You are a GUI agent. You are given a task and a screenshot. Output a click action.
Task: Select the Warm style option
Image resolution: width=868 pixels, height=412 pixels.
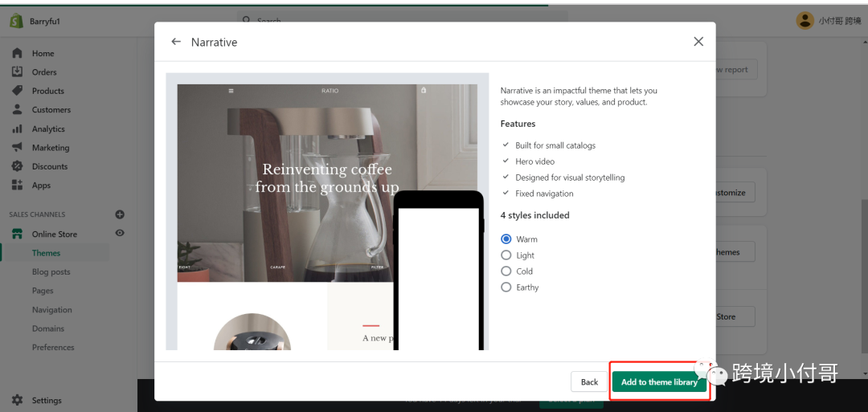point(506,239)
